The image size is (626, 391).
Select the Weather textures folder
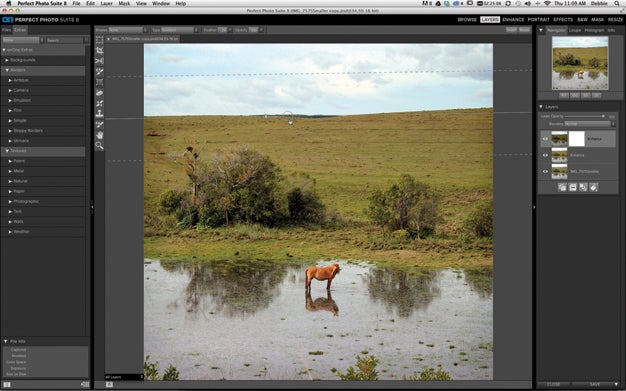(x=22, y=232)
